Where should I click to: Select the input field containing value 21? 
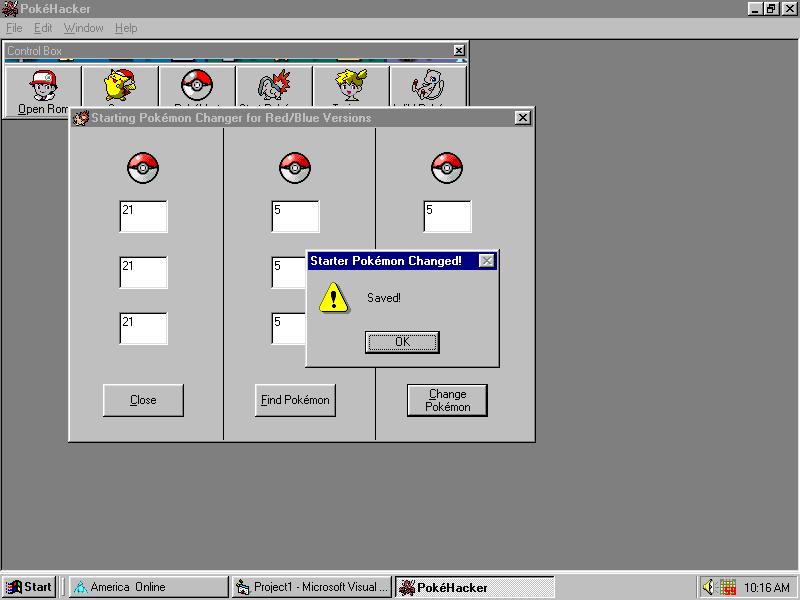coord(142,216)
